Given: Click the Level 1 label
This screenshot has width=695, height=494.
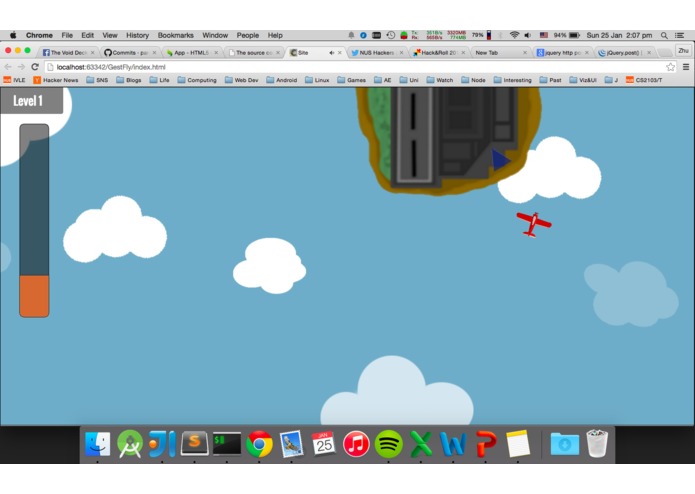Looking at the screenshot, I should tap(28, 101).
